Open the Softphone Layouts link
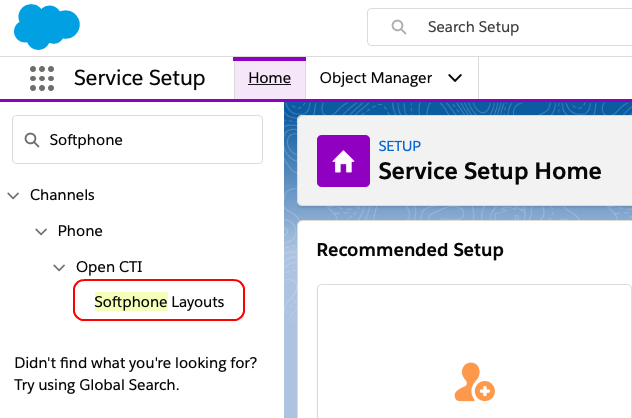Viewport: 632px width, 418px height. pos(159,302)
